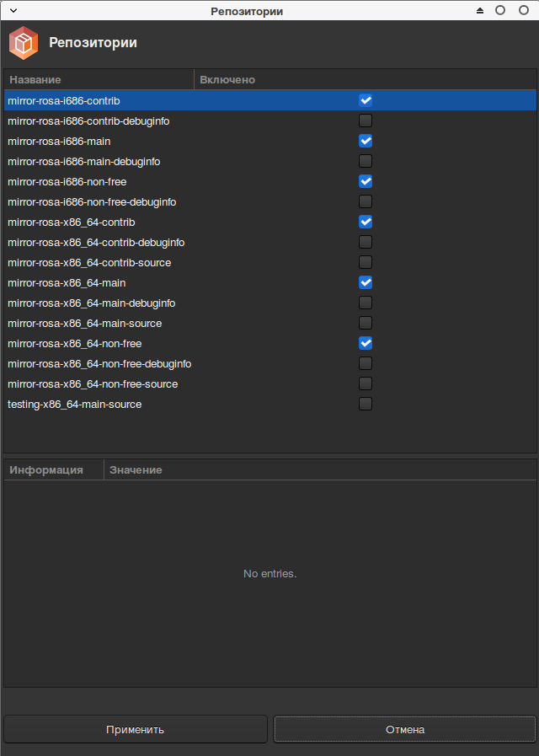
Task: Enable testing-x86_64-main-source checkbox
Action: tap(366, 404)
